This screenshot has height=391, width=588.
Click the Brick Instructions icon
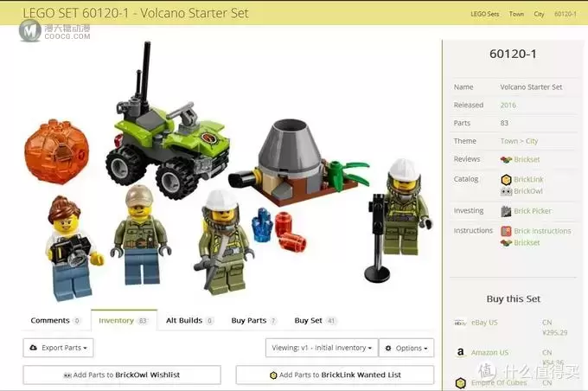(506, 231)
